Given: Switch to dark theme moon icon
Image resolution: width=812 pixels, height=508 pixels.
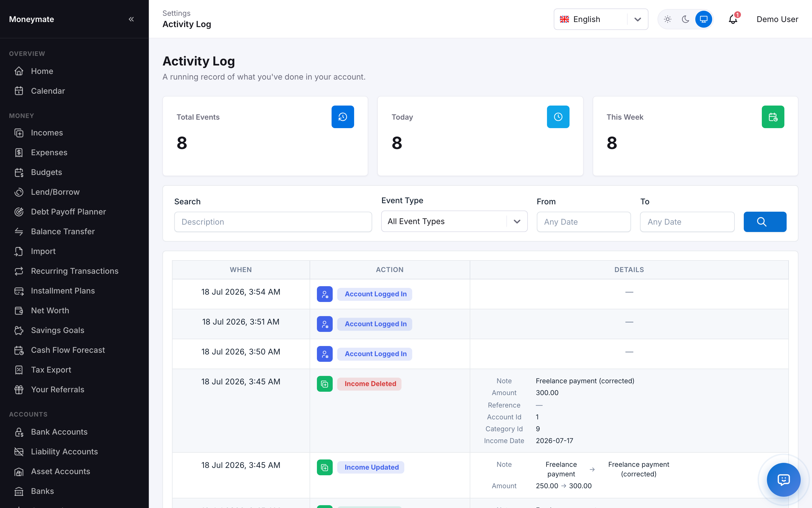Looking at the screenshot, I should click(x=685, y=19).
